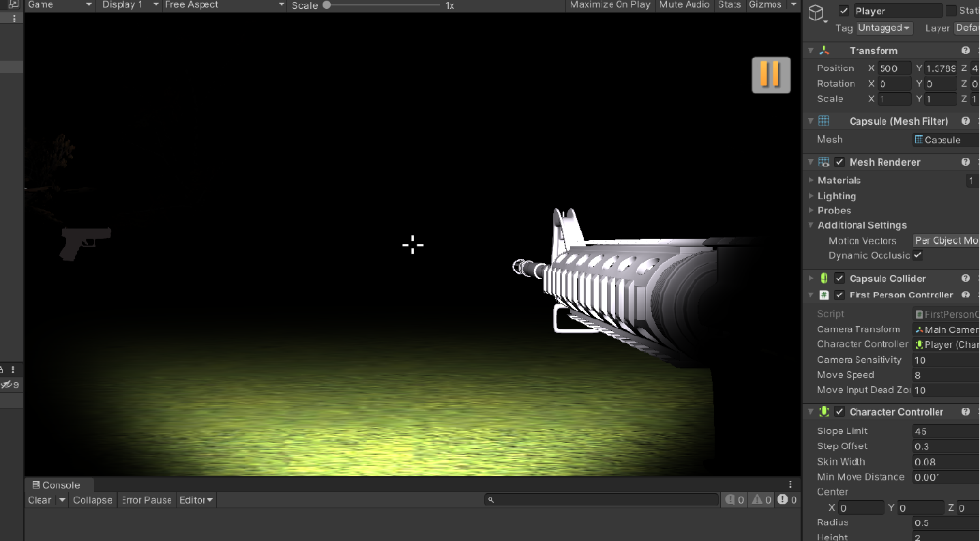The image size is (980, 541).
Task: Open GameObject cube icon picker in Inspector
Action: click(816, 12)
